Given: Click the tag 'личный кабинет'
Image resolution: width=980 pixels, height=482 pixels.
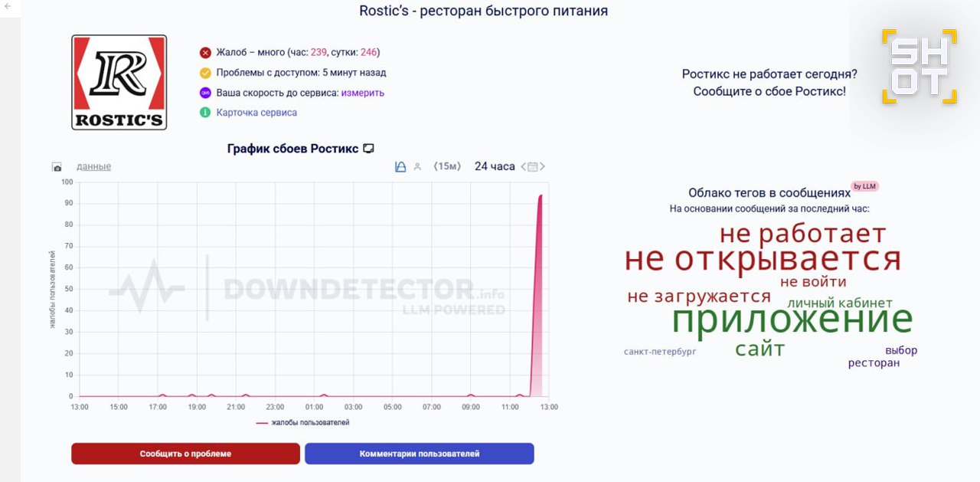Looking at the screenshot, I should (840, 303).
